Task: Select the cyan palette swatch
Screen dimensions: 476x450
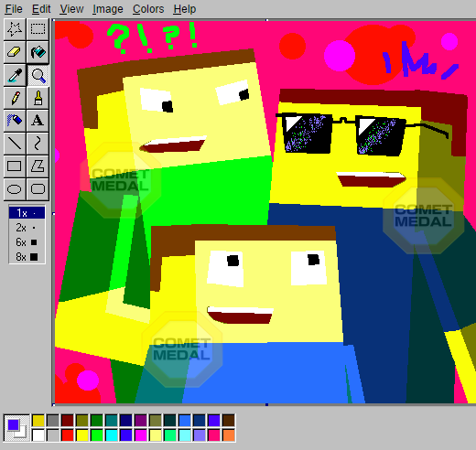Action: click(x=112, y=435)
